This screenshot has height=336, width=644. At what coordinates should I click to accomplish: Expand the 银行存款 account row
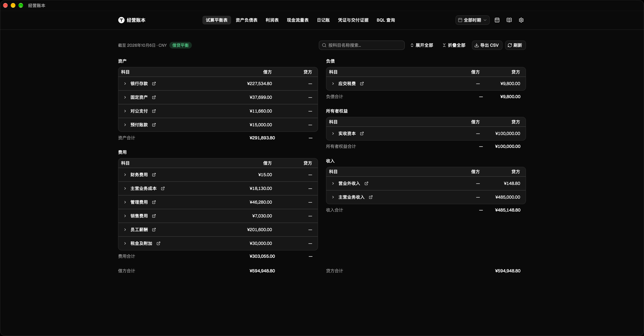[x=125, y=84]
